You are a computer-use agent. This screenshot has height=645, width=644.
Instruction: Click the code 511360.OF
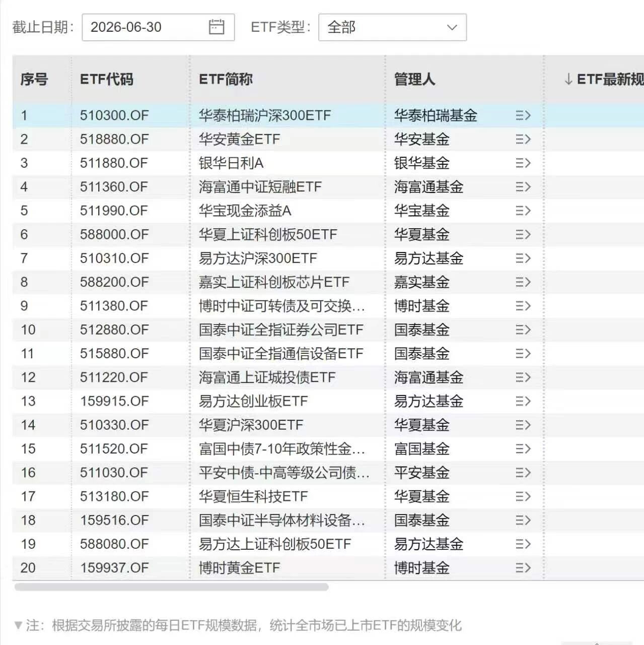[114, 187]
